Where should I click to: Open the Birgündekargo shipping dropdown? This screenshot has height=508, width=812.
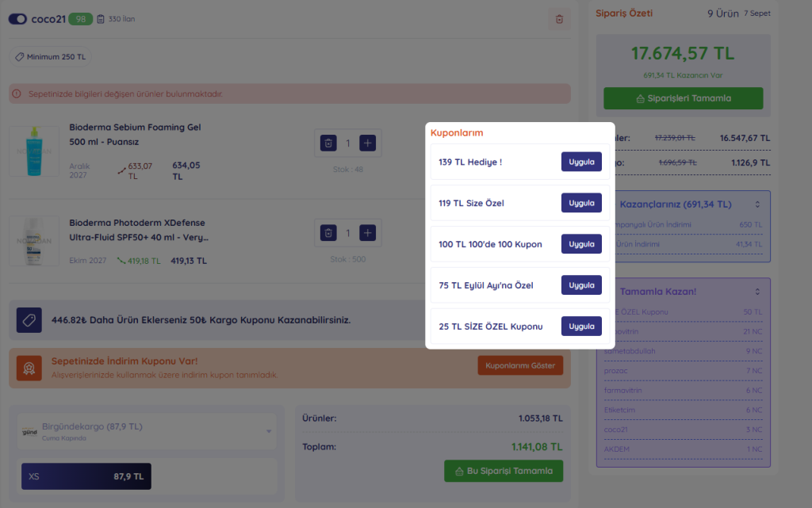tap(147, 431)
